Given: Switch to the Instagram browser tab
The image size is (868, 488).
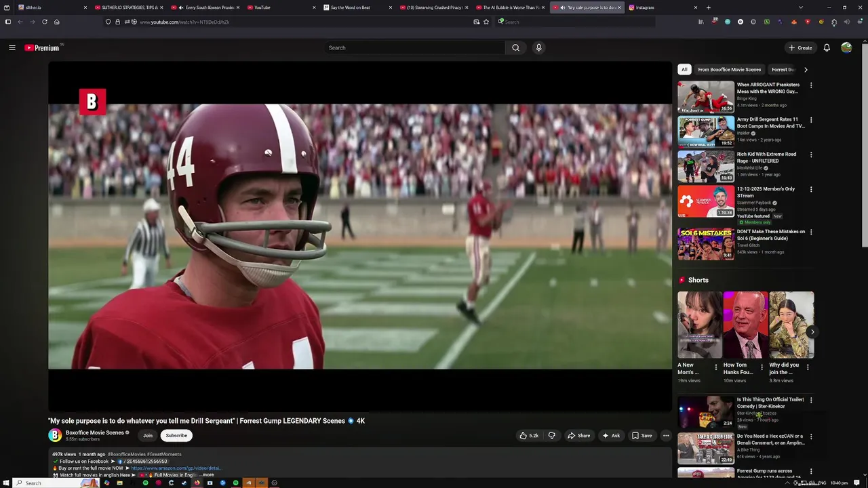Looking at the screenshot, I should click(x=663, y=7).
